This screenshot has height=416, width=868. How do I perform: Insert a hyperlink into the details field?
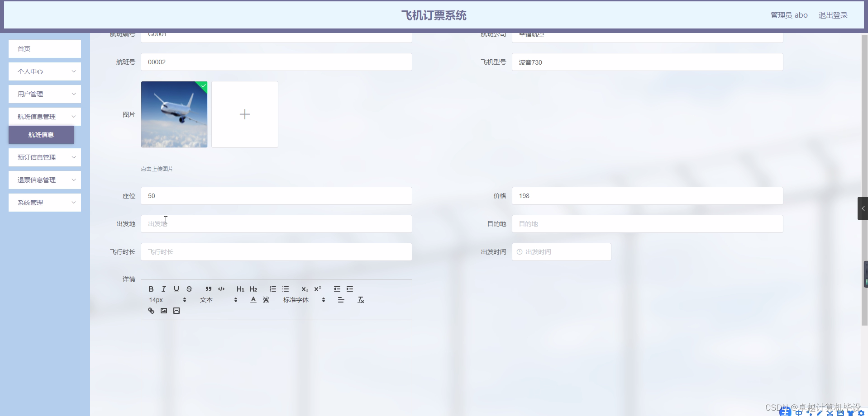[x=150, y=311]
